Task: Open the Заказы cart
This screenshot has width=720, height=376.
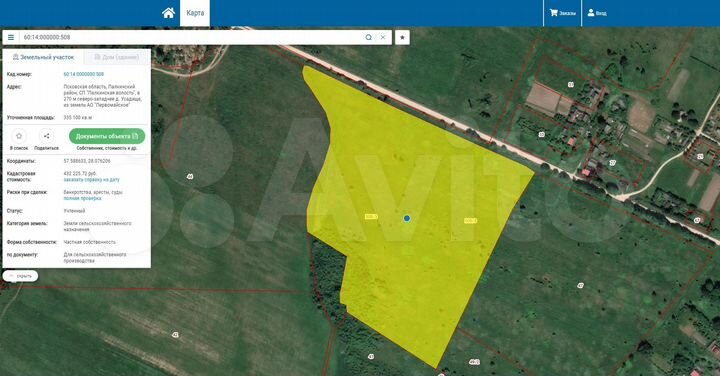Action: click(562, 13)
